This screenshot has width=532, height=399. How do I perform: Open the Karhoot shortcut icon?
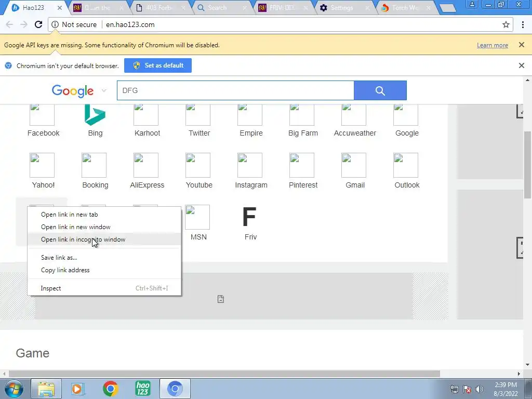[146, 115]
